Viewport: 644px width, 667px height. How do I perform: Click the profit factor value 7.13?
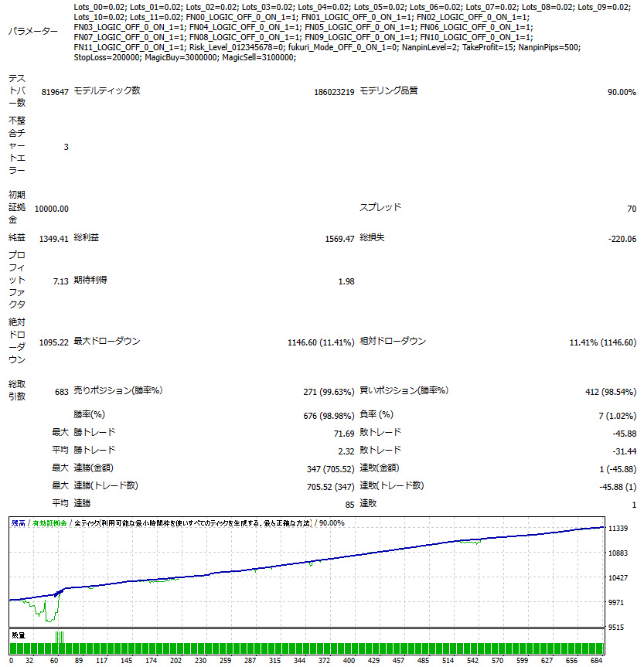[61, 281]
